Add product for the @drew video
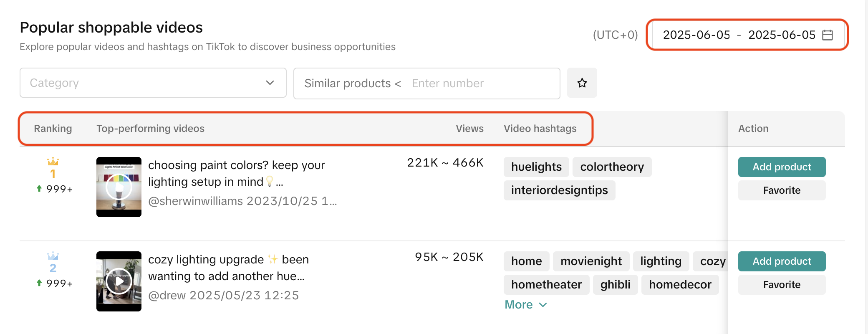The image size is (868, 334). pos(782,261)
